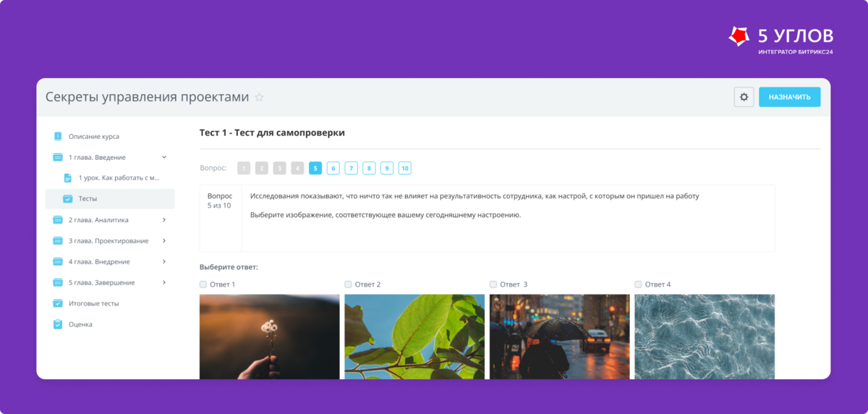Click the Итоговые тесты checkmark icon
The height and width of the screenshot is (414, 868).
tap(58, 304)
